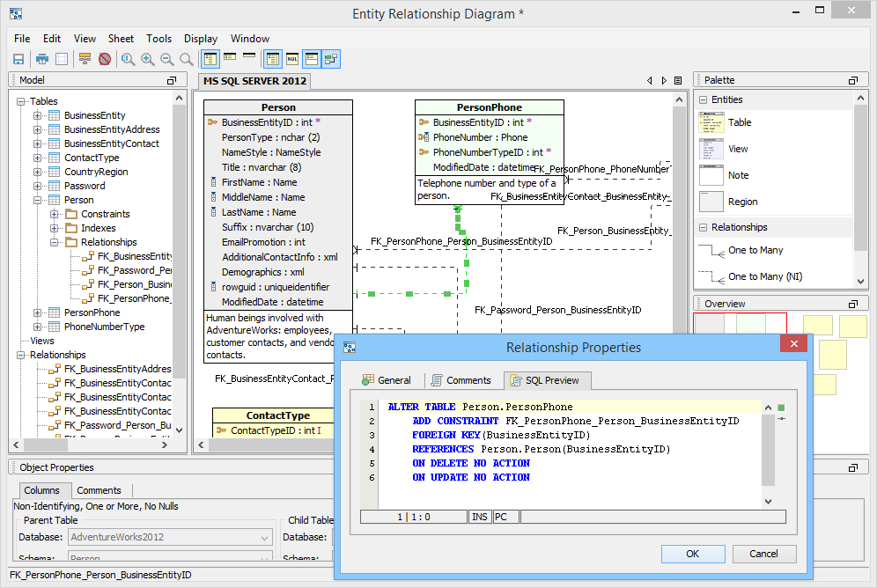Click the Save diagram toolbar icon
877x588 pixels.
(18, 59)
